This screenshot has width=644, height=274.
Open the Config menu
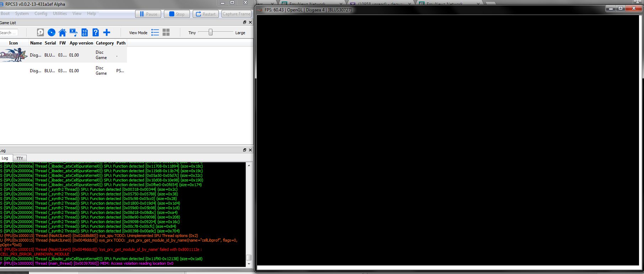(x=41, y=14)
